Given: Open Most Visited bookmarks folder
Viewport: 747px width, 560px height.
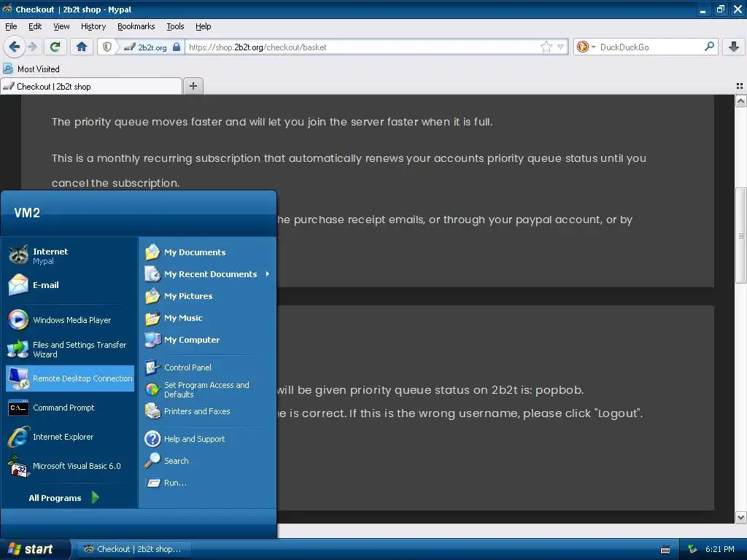Looking at the screenshot, I should coord(31,69).
